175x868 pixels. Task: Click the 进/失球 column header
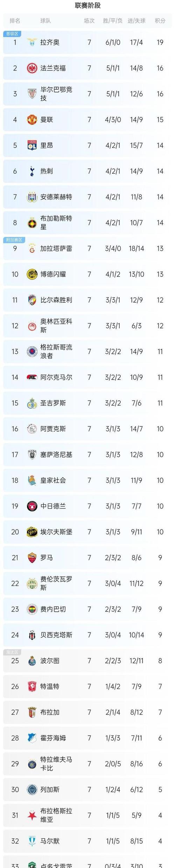click(x=136, y=21)
